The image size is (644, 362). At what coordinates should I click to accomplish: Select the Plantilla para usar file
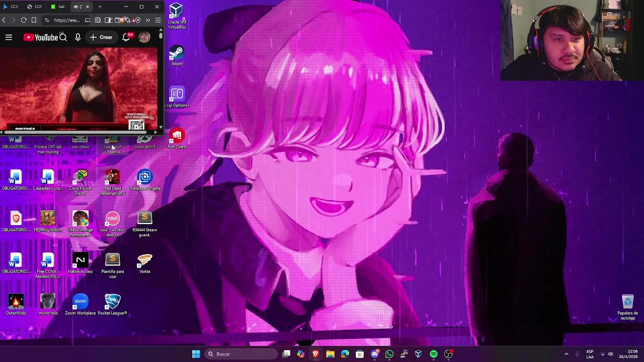pos(112,265)
